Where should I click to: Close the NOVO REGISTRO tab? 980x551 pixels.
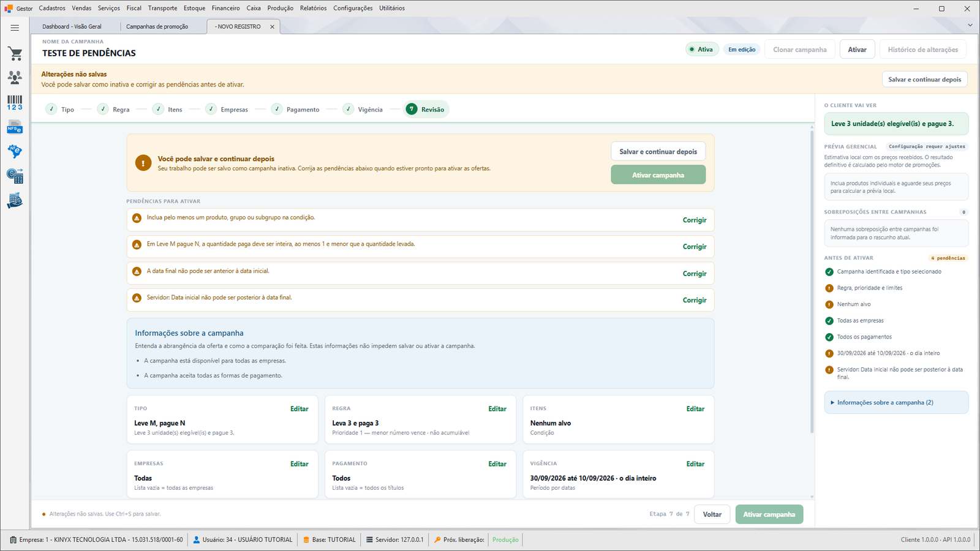(272, 27)
